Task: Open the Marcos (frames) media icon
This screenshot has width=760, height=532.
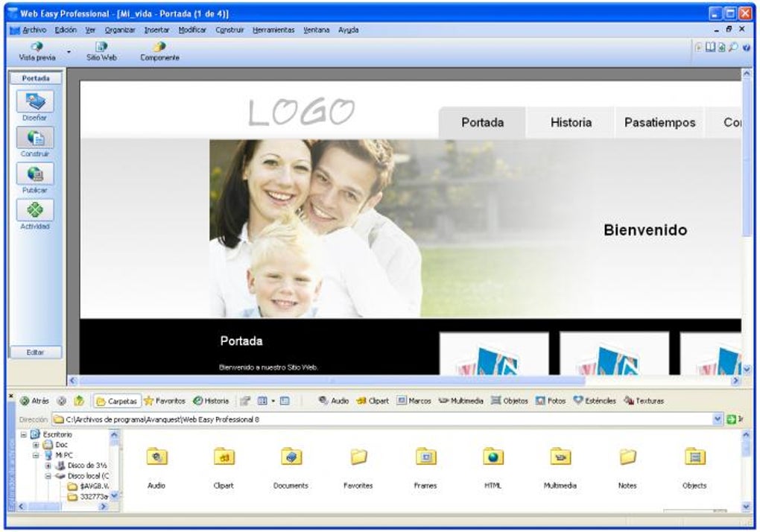Action: pyautogui.click(x=413, y=401)
